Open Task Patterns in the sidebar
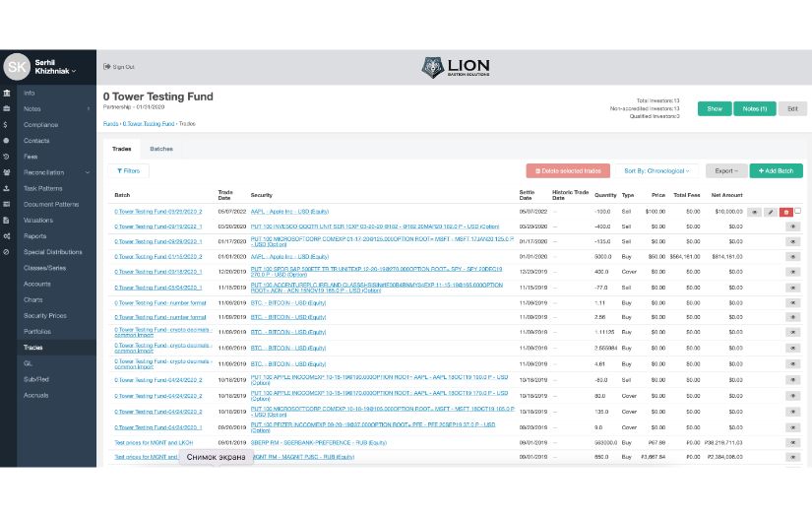The image size is (812, 517). (42, 188)
